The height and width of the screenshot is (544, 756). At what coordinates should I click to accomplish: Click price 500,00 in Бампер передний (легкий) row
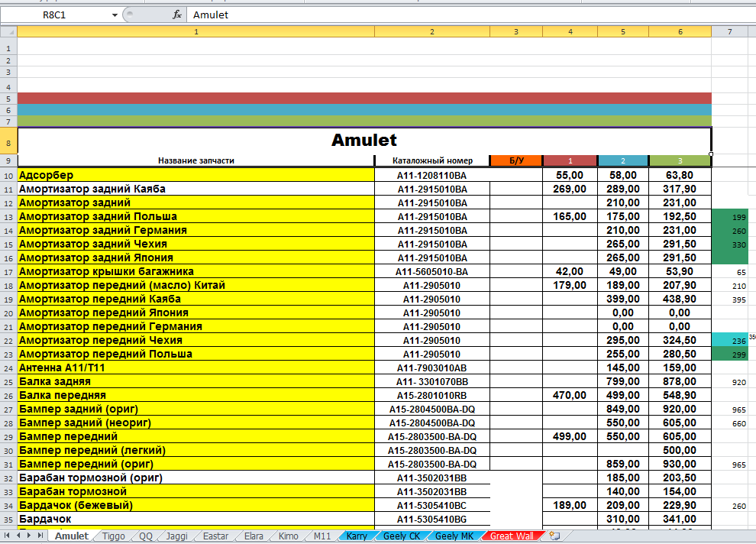point(680,450)
